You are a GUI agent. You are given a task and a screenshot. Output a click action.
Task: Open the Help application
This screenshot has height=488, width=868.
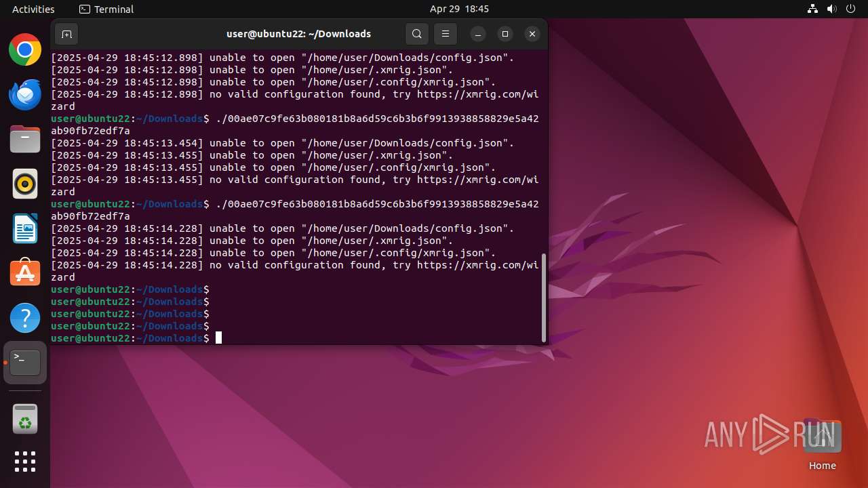point(25,318)
